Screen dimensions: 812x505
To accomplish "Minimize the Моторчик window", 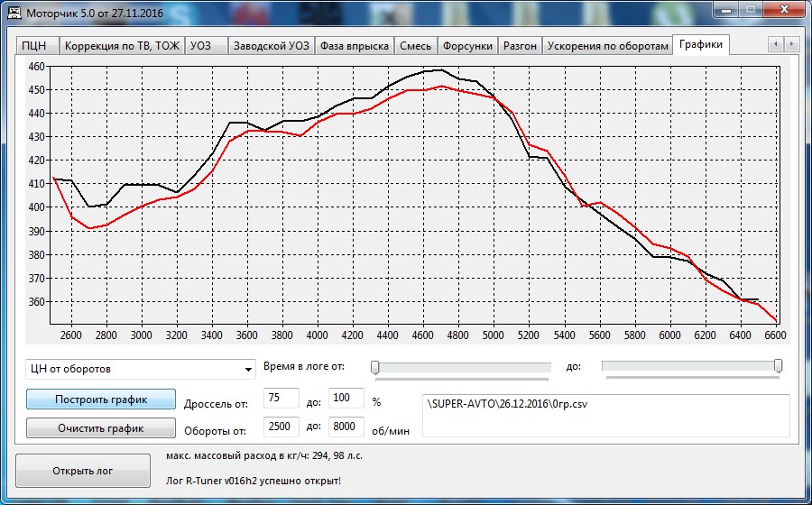I will point(726,10).
